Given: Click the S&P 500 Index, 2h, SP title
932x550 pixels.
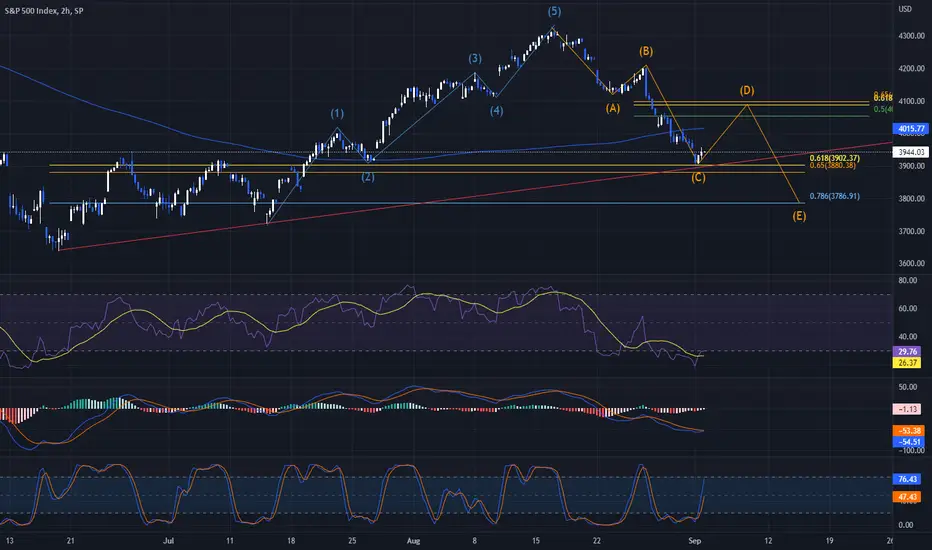Looking at the screenshot, I should pos(43,11).
